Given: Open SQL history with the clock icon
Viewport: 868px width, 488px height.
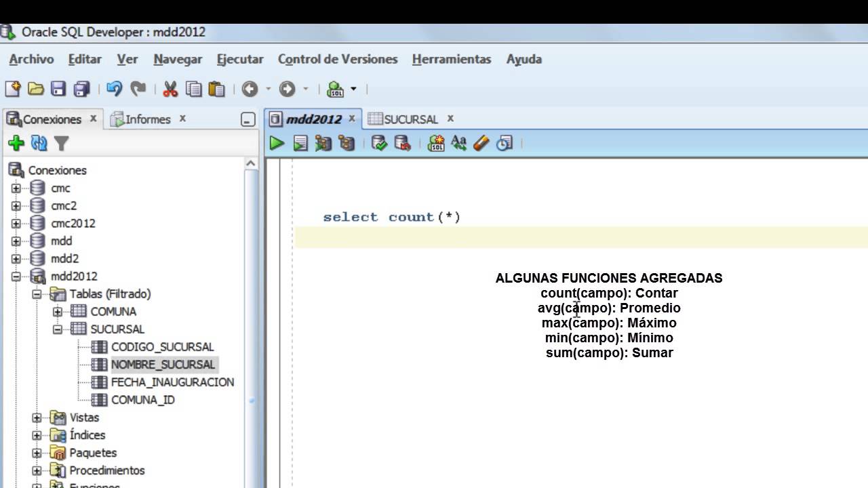Looking at the screenshot, I should [505, 143].
